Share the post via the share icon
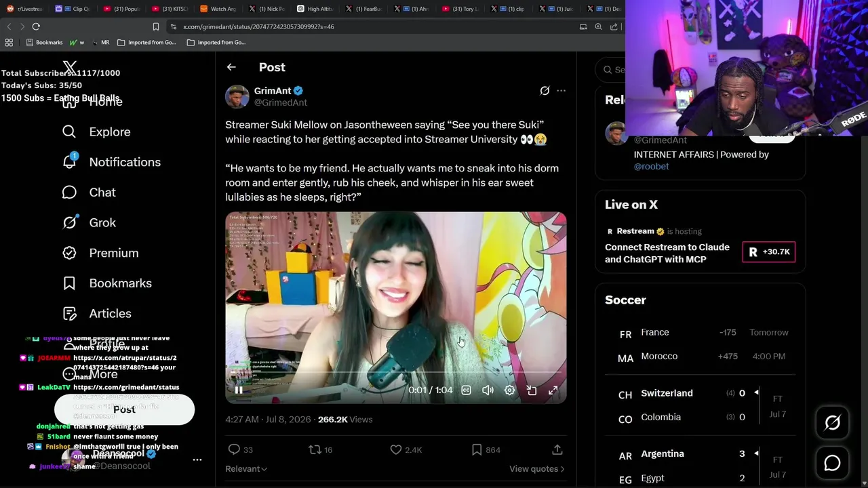868x488 pixels. (557, 449)
